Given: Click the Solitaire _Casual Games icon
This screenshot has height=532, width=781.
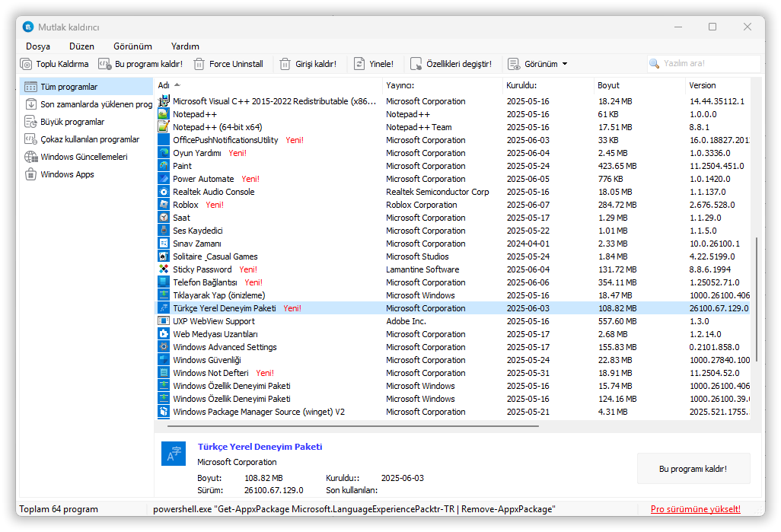Looking at the screenshot, I should [164, 256].
